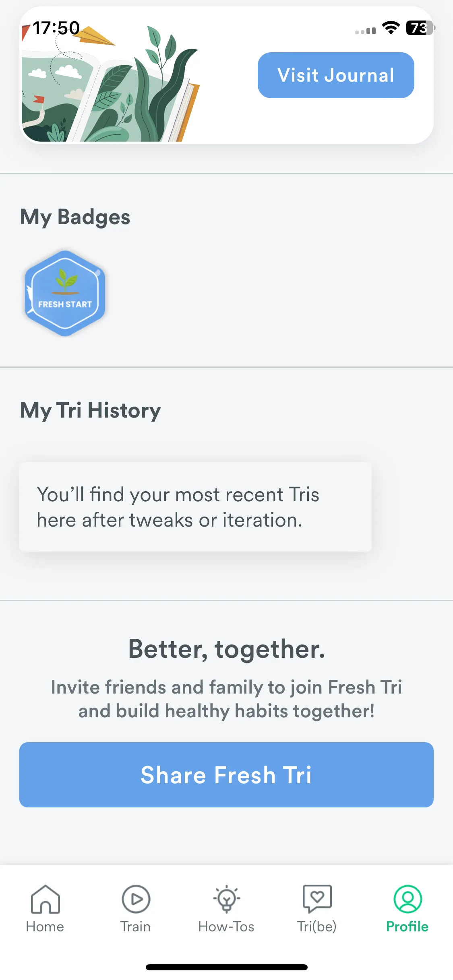Tap the Home house icon

(45, 899)
